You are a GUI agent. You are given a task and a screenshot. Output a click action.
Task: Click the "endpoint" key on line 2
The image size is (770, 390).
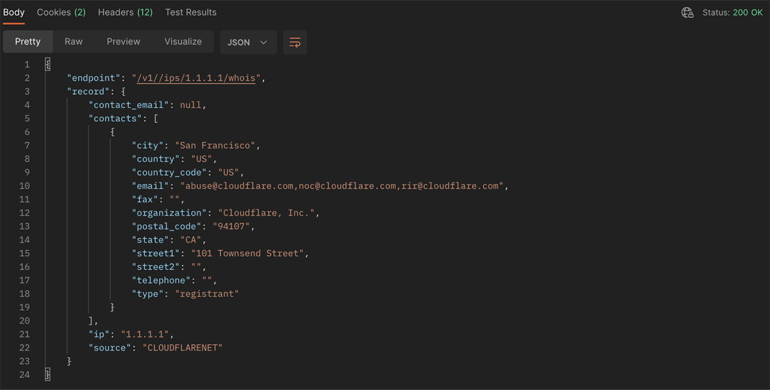[94, 78]
